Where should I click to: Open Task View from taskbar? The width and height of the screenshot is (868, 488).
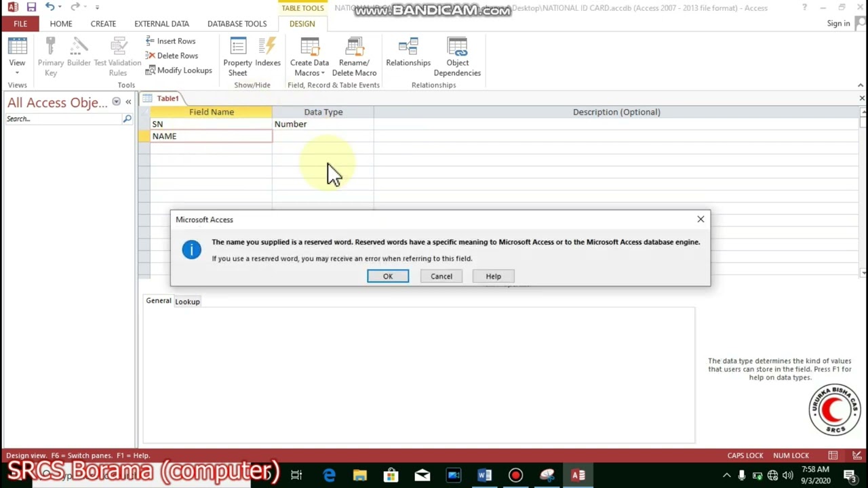point(296,476)
